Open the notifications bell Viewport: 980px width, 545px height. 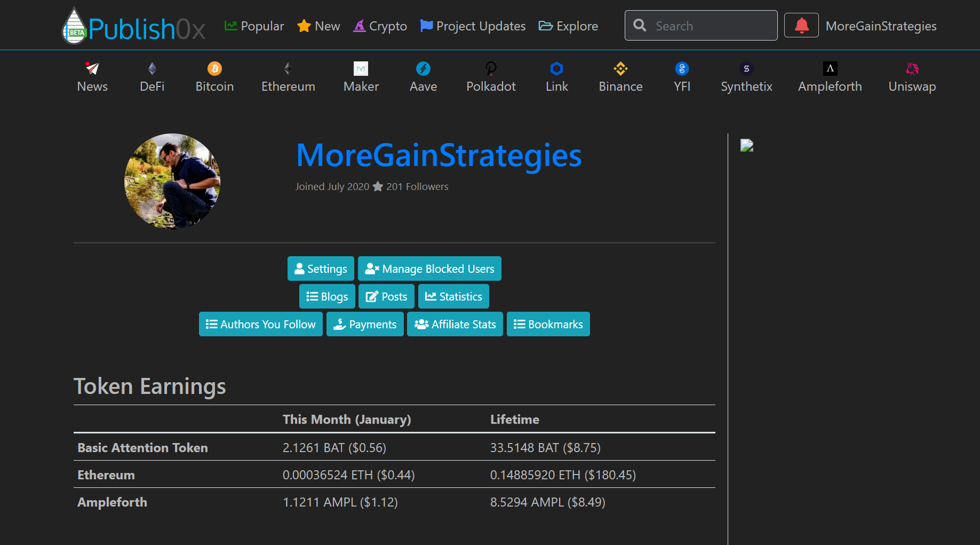click(x=801, y=25)
